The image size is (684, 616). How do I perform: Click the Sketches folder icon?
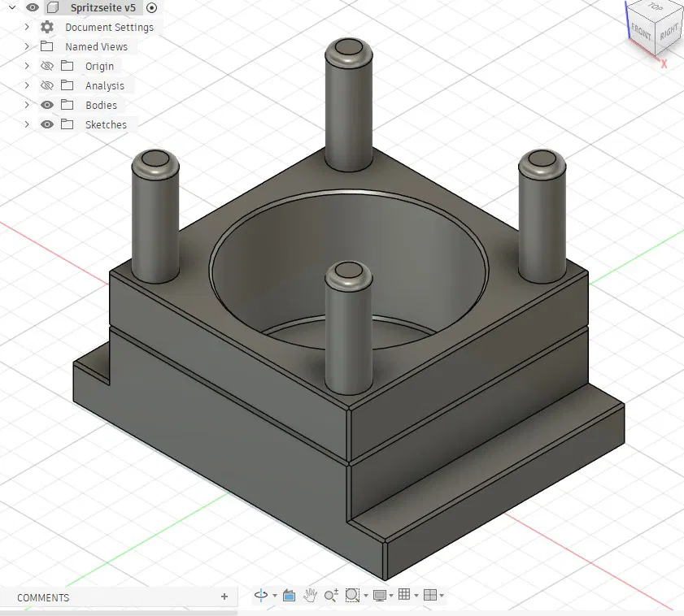point(67,124)
